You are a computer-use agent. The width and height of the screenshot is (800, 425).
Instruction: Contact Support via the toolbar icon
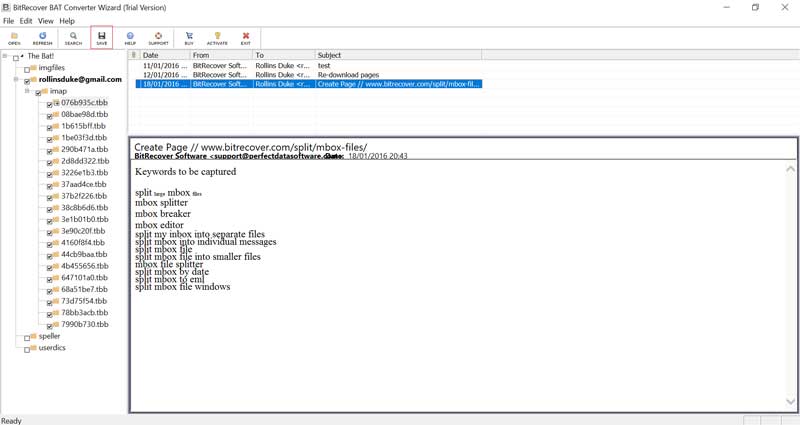[158, 38]
